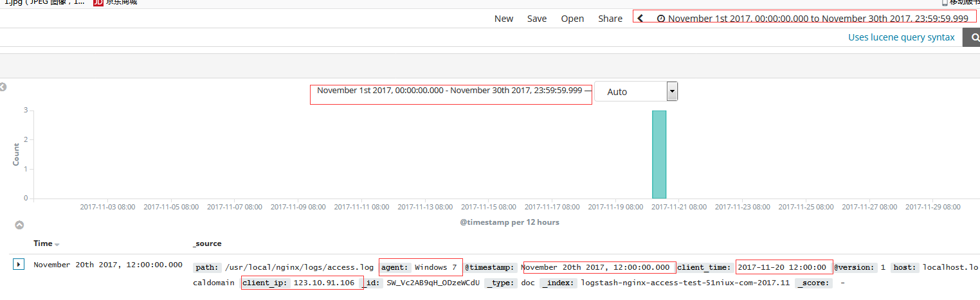Click the JD bookmark icon
Viewport: 980px width, 300px height.
pos(98,3)
